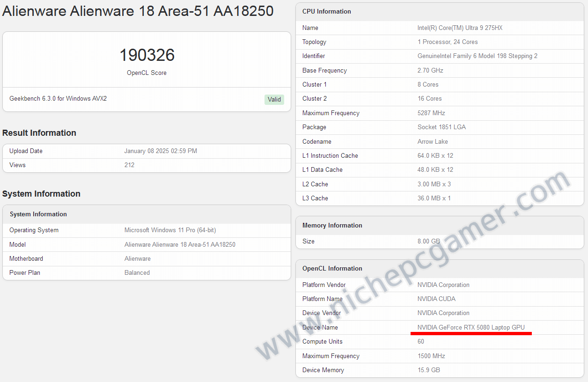
Task: Click the System Information table header
Action: [x=147, y=214]
